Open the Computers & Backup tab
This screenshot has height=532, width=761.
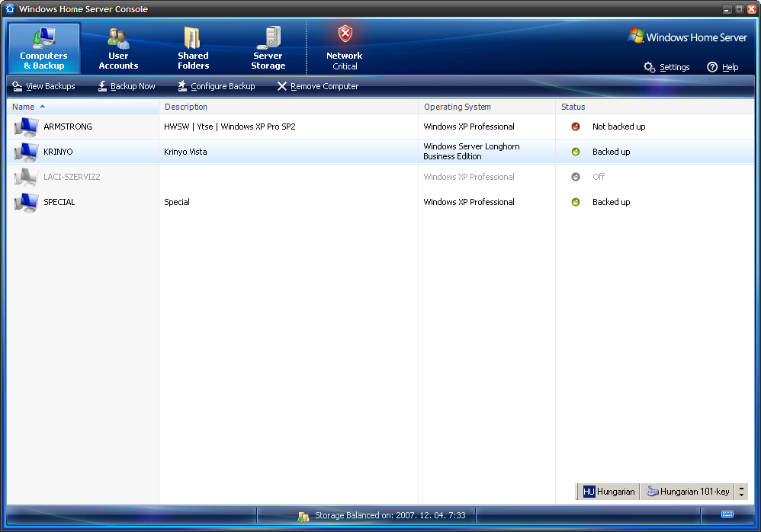43,49
